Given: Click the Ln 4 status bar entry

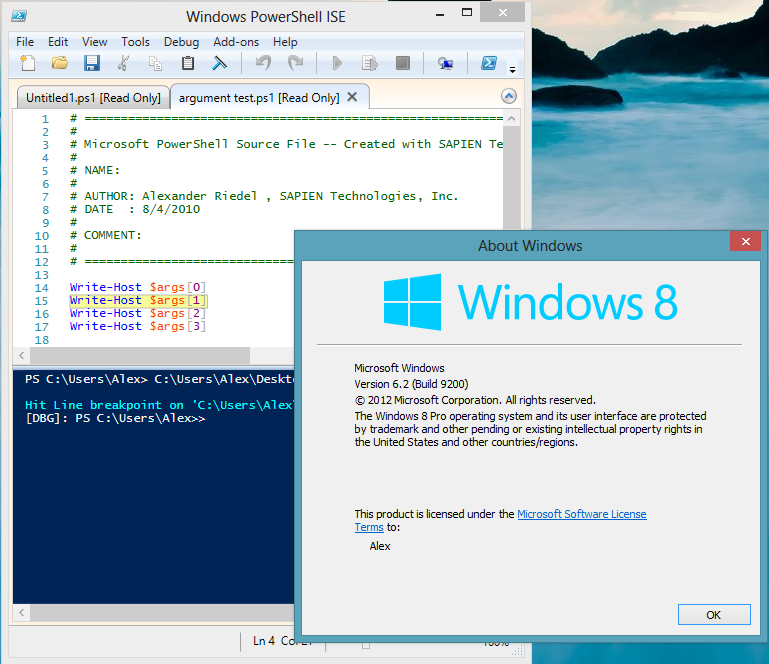Looking at the screenshot, I should (x=263, y=640).
